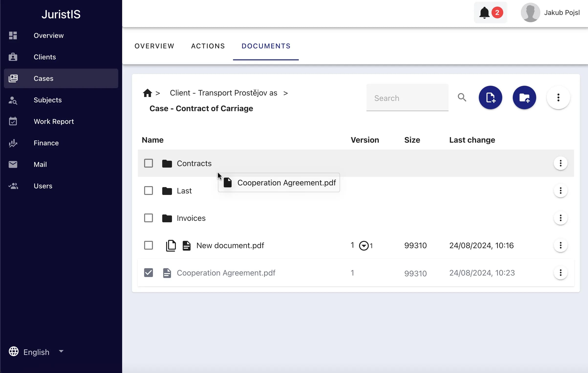Click the search magnifier icon
The image size is (588, 373).
tap(462, 97)
